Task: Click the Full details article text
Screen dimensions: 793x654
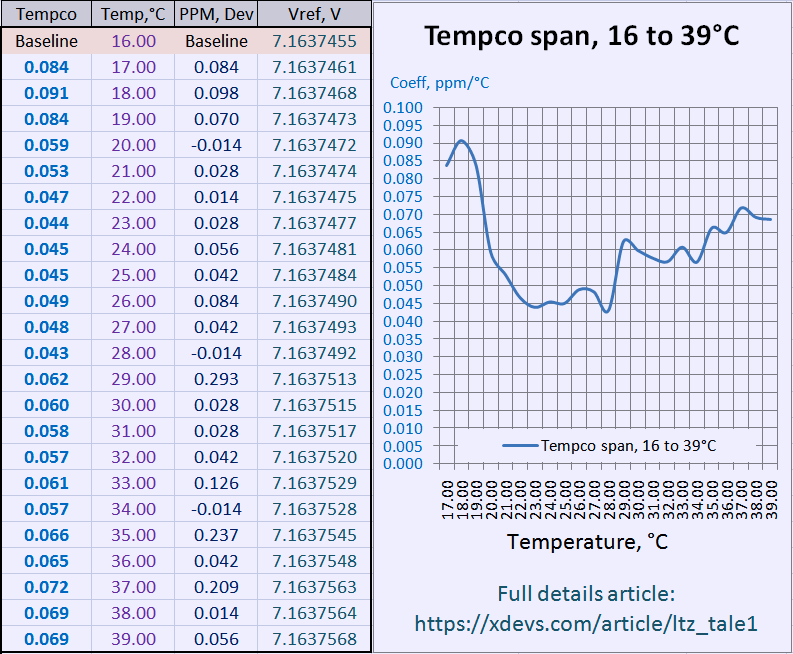Action: (586, 594)
